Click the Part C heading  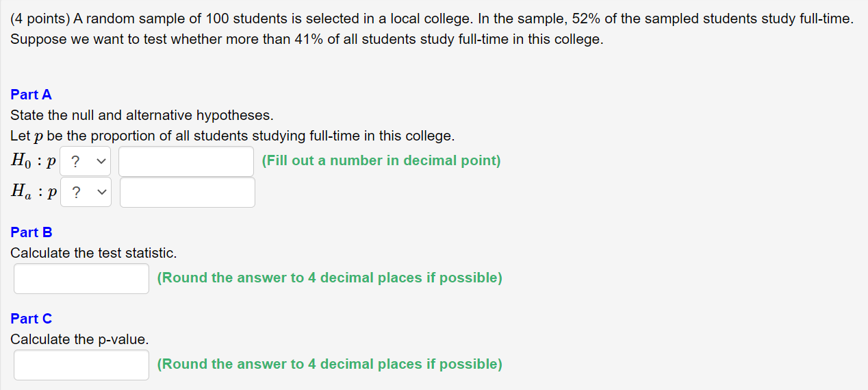click(x=31, y=319)
